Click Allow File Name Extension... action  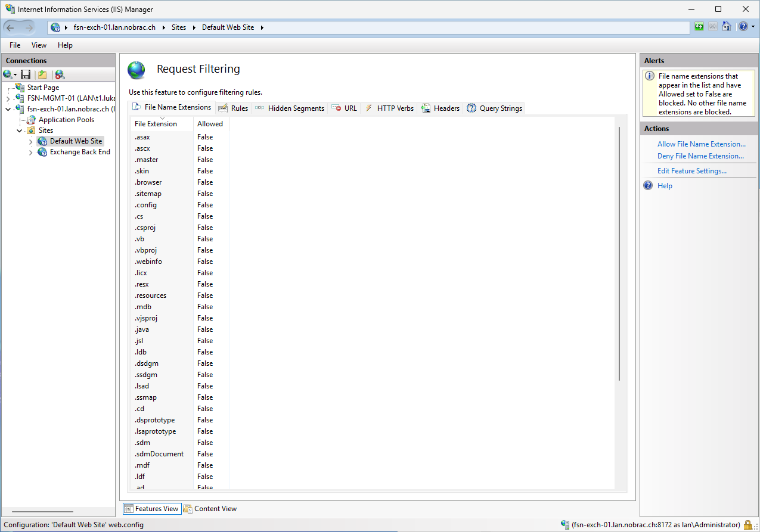click(702, 144)
